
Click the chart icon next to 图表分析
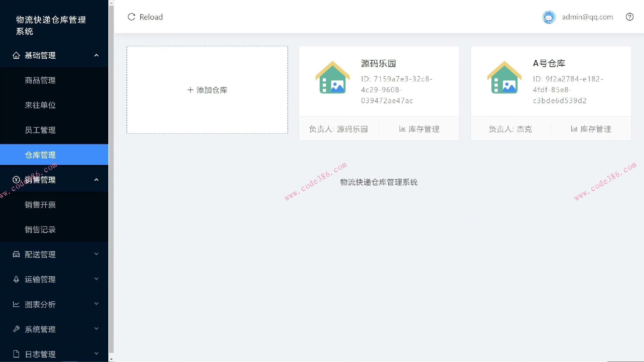coord(16,304)
